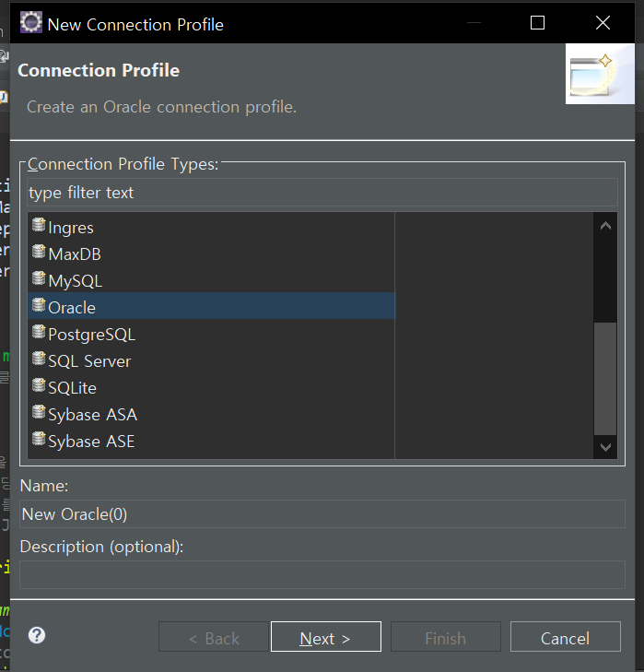
Task: Click the Ingres database icon
Action: tap(39, 225)
